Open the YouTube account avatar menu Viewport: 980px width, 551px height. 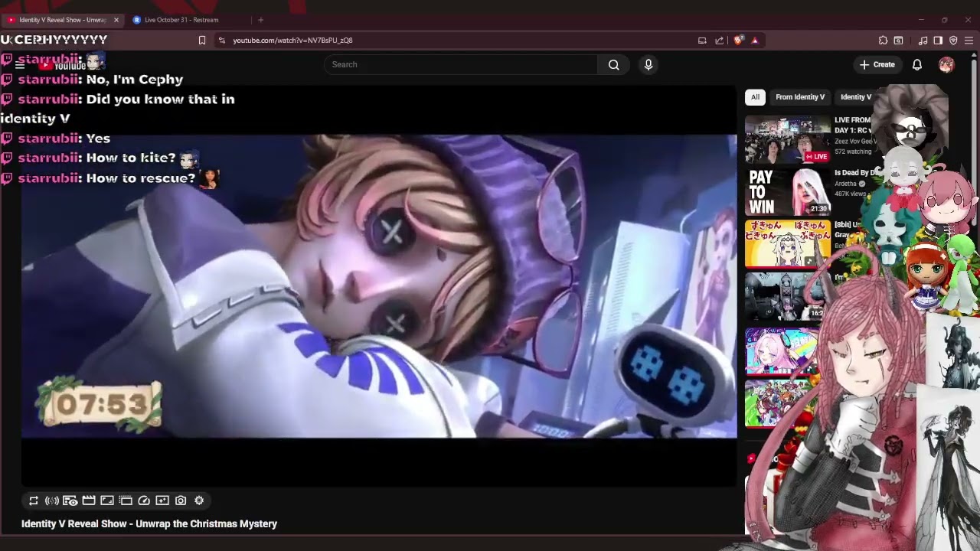coord(946,64)
